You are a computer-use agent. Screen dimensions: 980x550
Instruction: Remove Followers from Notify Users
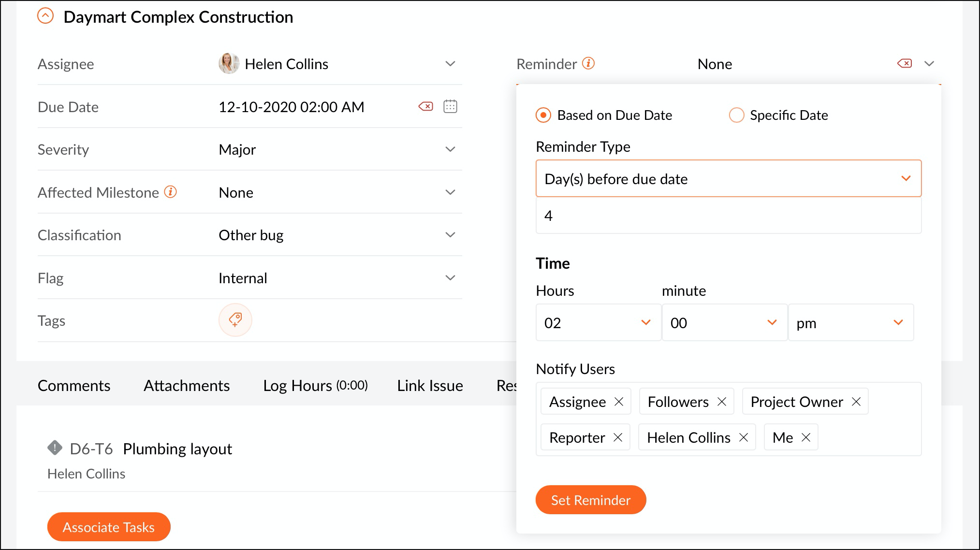point(722,402)
